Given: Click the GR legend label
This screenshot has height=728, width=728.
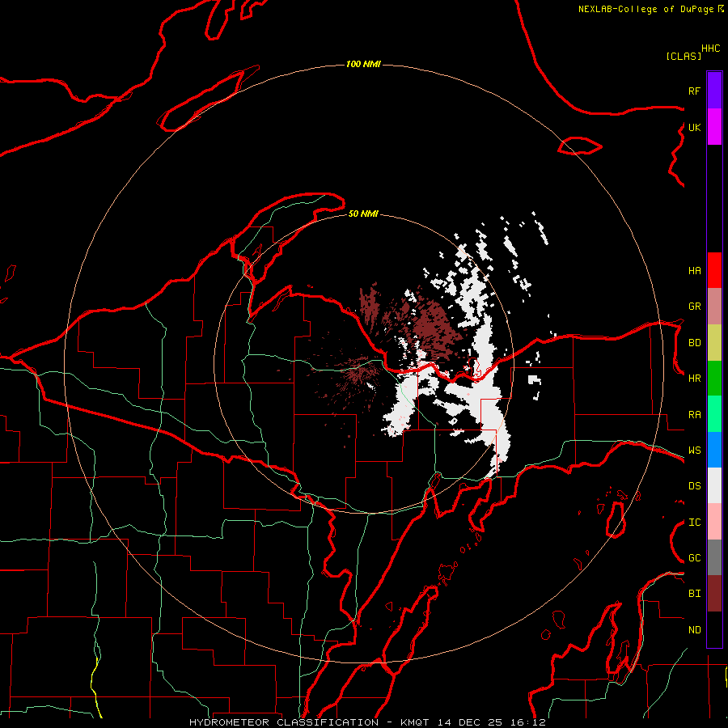Looking at the screenshot, I should point(694,307).
